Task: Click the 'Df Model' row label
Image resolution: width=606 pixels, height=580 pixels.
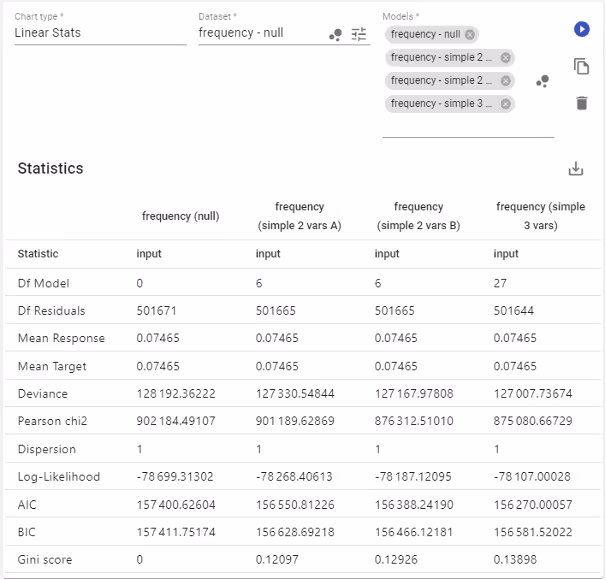Action: pos(43,284)
